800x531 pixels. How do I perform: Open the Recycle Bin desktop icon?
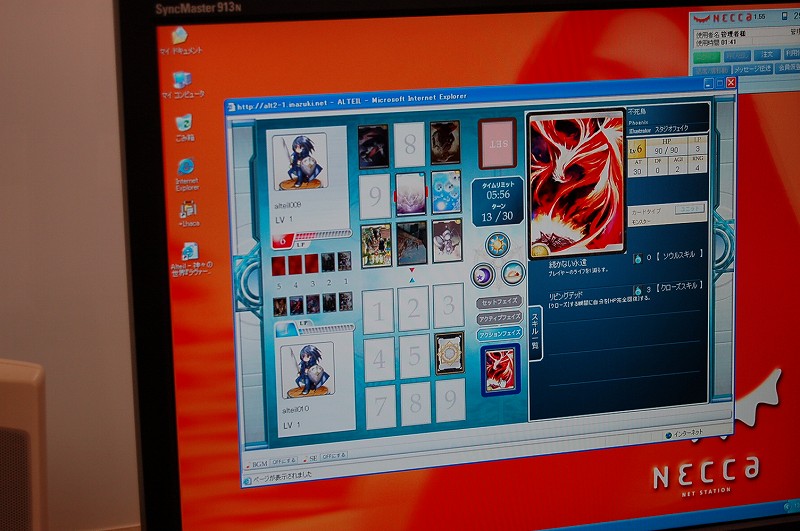(x=183, y=124)
